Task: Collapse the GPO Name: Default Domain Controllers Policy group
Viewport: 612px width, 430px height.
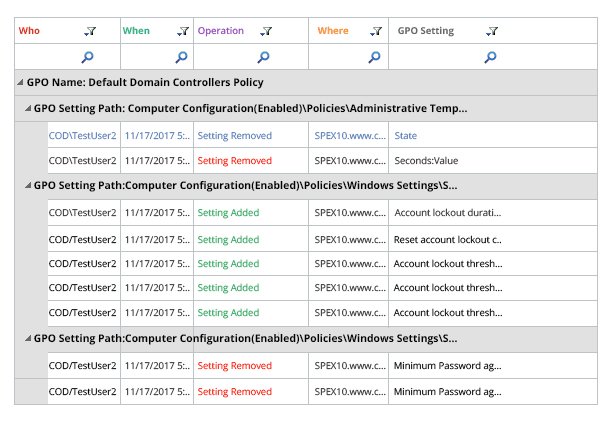Action: click(x=20, y=82)
